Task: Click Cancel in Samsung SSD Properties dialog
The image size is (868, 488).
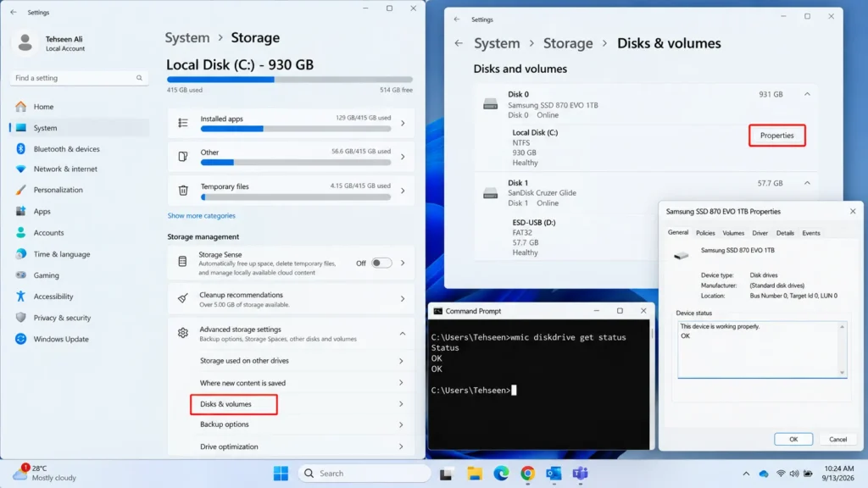Action: click(837, 440)
